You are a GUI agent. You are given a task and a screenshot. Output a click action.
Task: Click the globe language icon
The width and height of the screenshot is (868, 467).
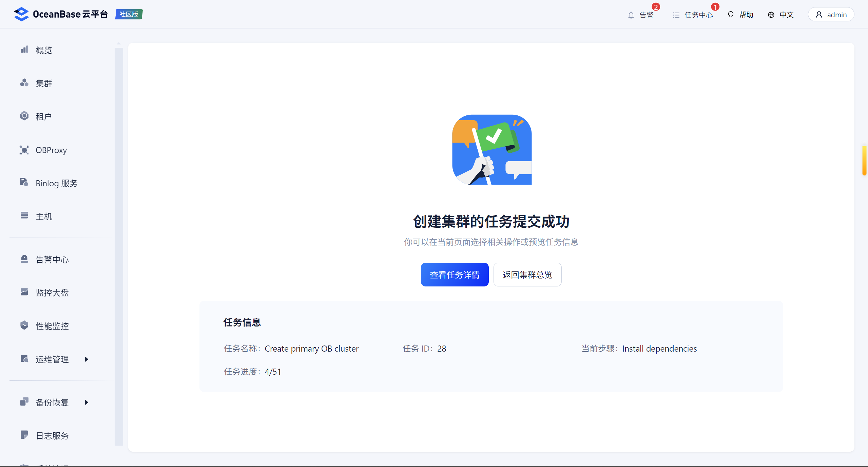point(771,15)
